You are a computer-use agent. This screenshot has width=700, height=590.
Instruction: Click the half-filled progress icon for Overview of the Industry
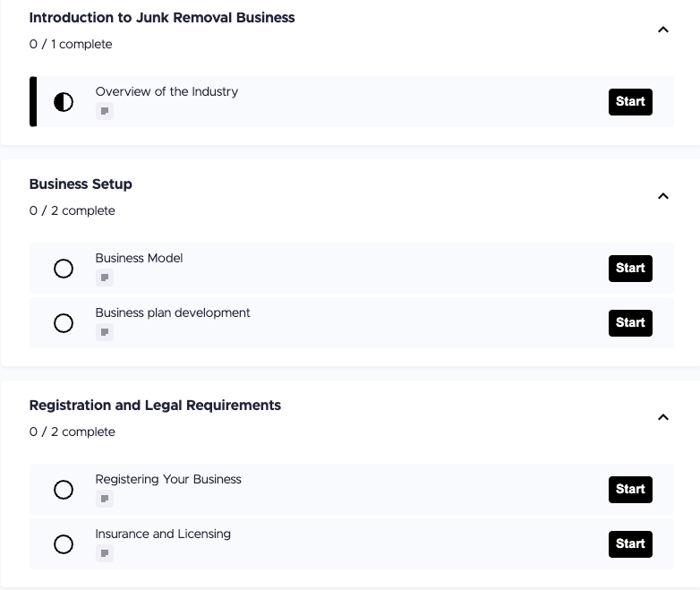(64, 102)
